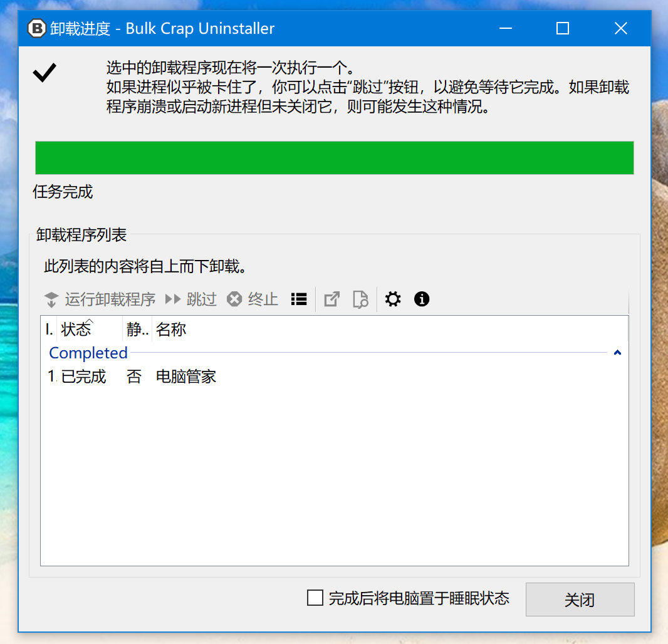The width and height of the screenshot is (668, 644).
Task: Click the index column header in list
Action: (x=50, y=330)
